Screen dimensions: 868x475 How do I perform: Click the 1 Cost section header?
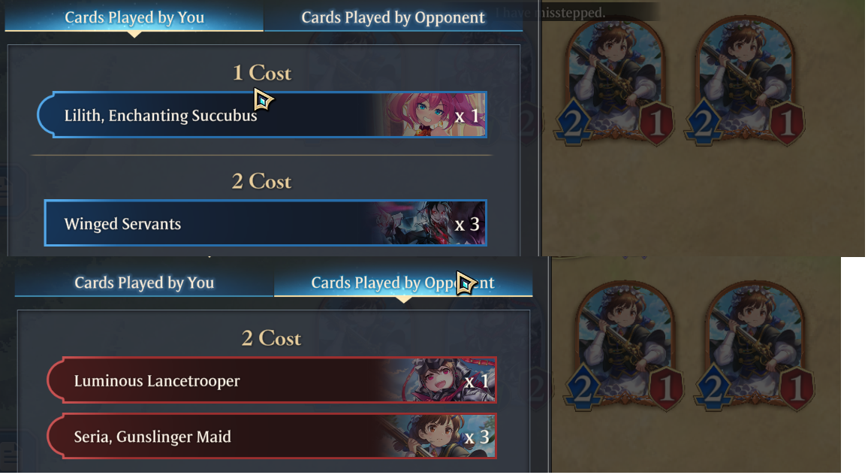(262, 73)
